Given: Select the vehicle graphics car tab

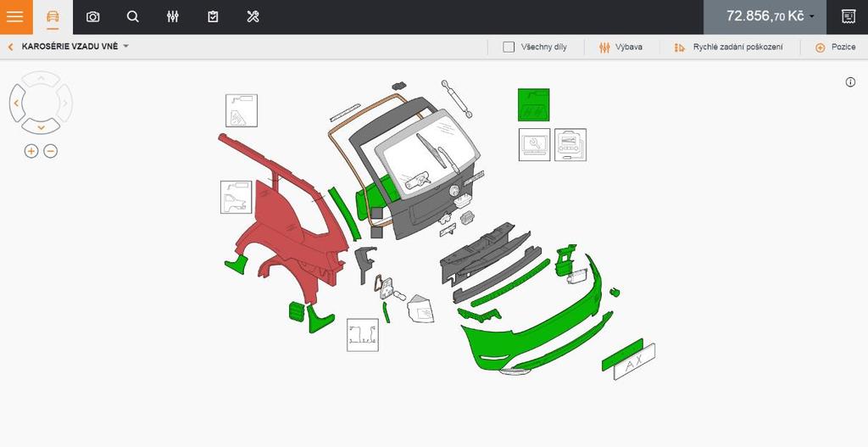Looking at the screenshot, I should [53, 17].
